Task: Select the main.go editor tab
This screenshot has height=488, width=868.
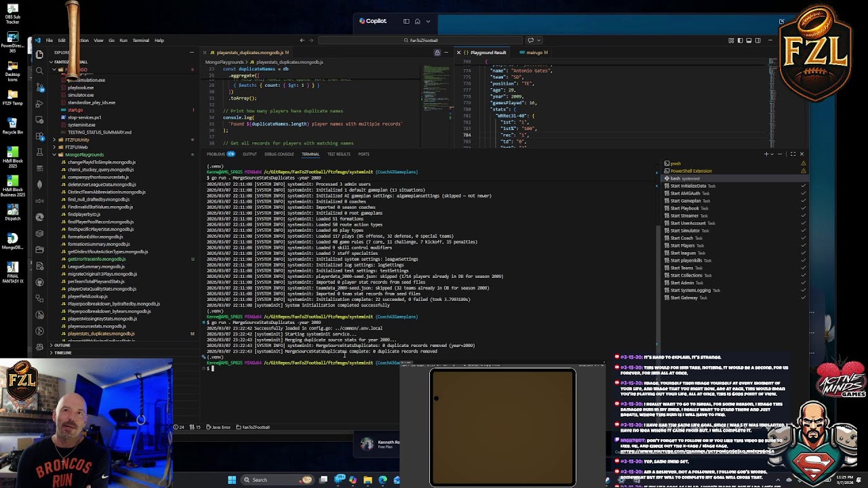Action: point(534,52)
